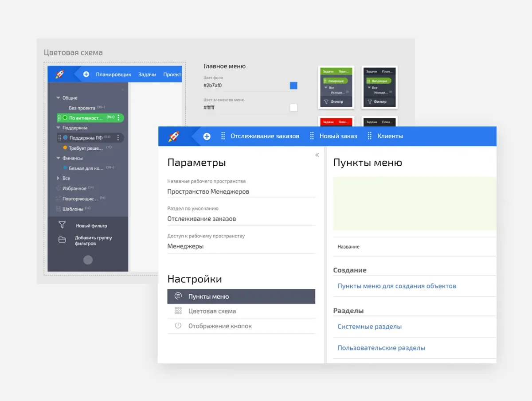The width and height of the screenshot is (532, 401).
Task: Collapse the Общие filter group
Action: (x=58, y=98)
